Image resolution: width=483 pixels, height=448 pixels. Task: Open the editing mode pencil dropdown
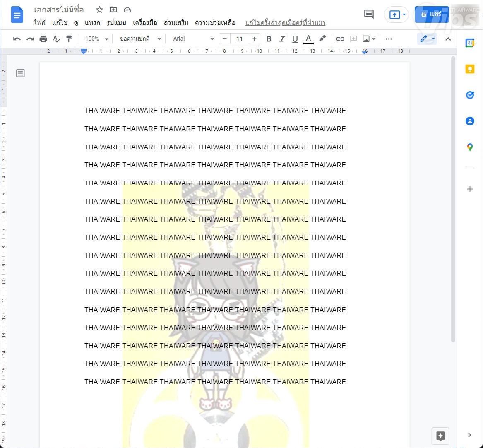427,39
